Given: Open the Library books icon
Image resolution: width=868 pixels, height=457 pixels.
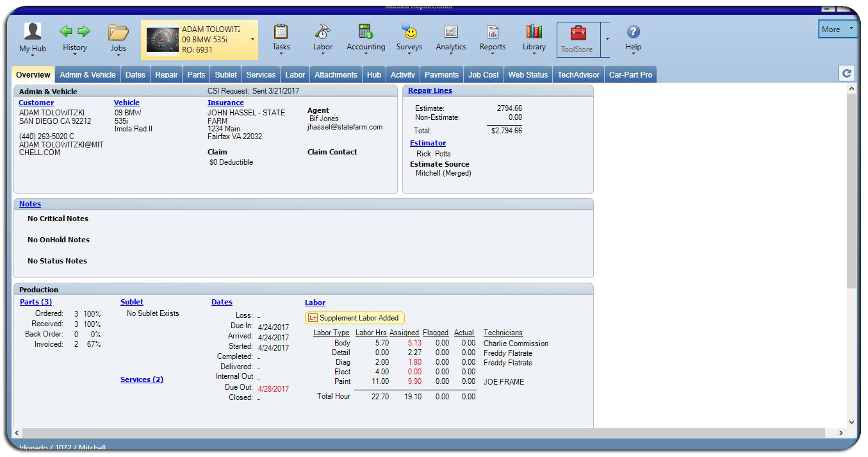Looking at the screenshot, I should point(534,31).
